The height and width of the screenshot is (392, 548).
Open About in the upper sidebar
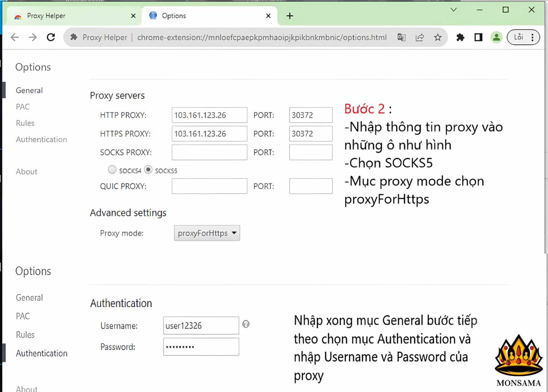click(26, 172)
